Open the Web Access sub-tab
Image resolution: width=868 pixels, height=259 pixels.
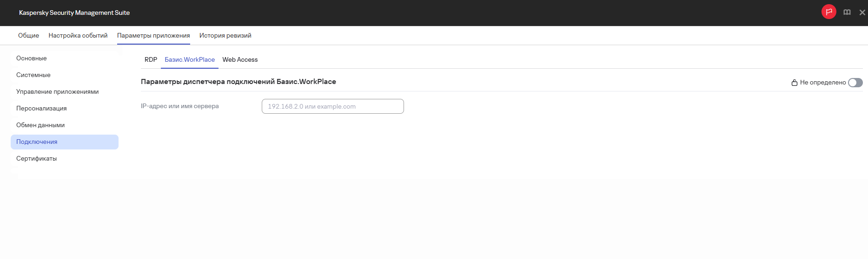240,59
